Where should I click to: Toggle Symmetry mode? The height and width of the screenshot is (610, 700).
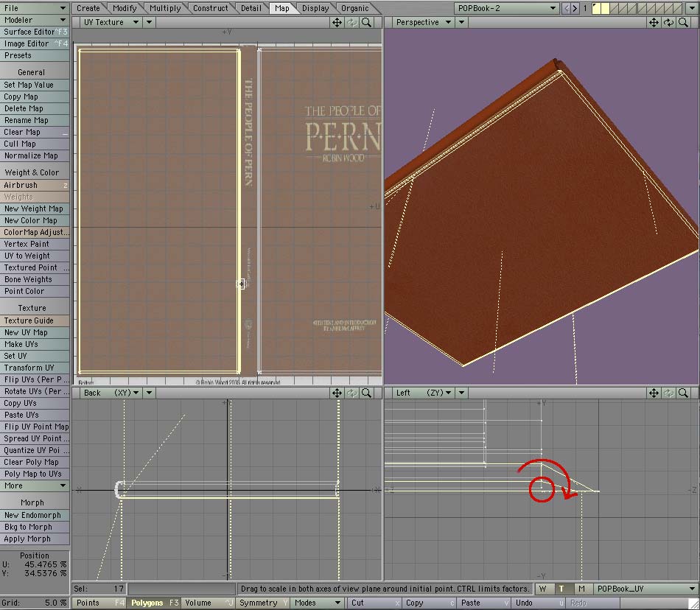(x=263, y=603)
